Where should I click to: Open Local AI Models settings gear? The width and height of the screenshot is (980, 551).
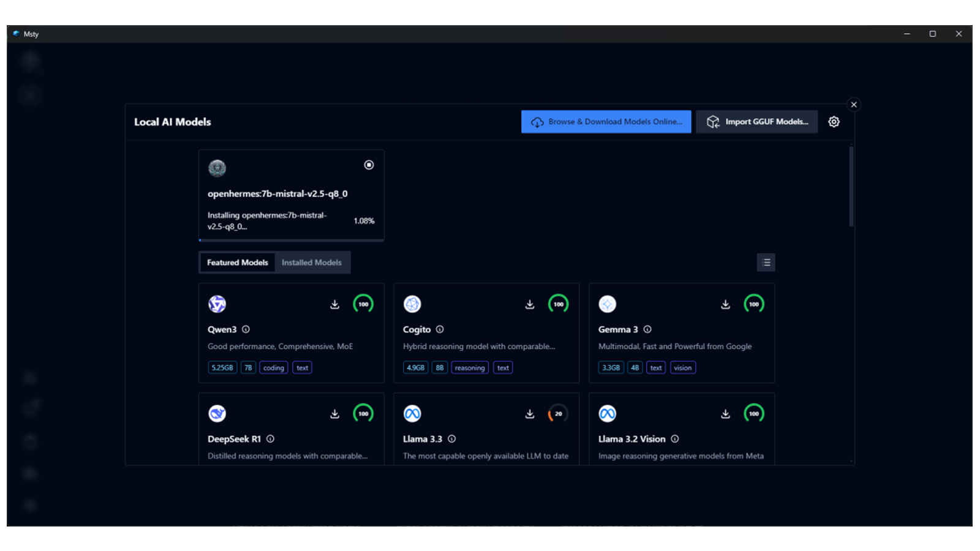click(x=834, y=122)
